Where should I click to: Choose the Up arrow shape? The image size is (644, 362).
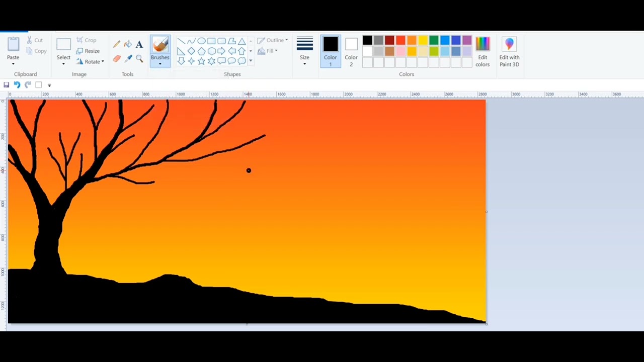[242, 51]
